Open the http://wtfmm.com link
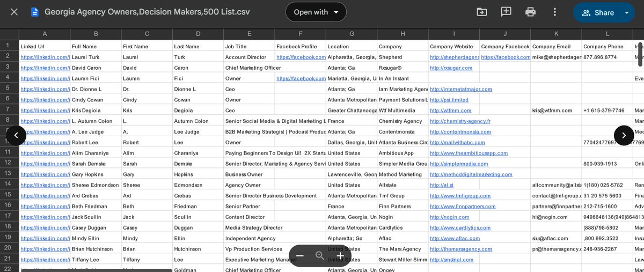 (450, 111)
